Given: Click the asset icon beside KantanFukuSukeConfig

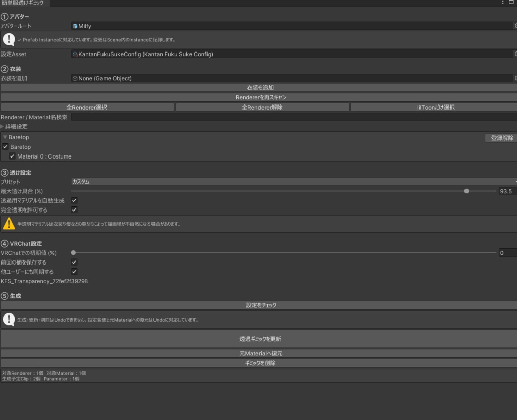Looking at the screenshot, I should pos(75,54).
